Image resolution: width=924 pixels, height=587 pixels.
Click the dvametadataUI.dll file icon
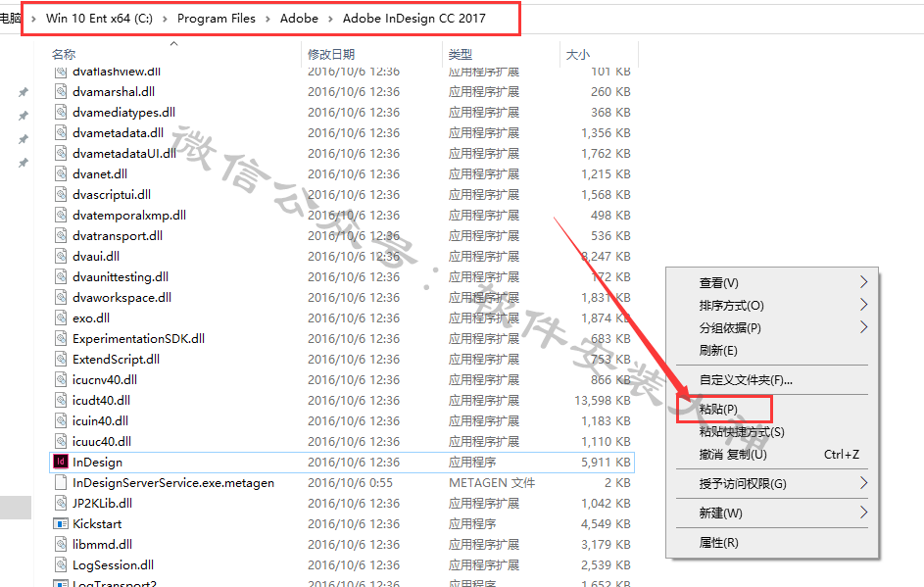[x=60, y=153]
